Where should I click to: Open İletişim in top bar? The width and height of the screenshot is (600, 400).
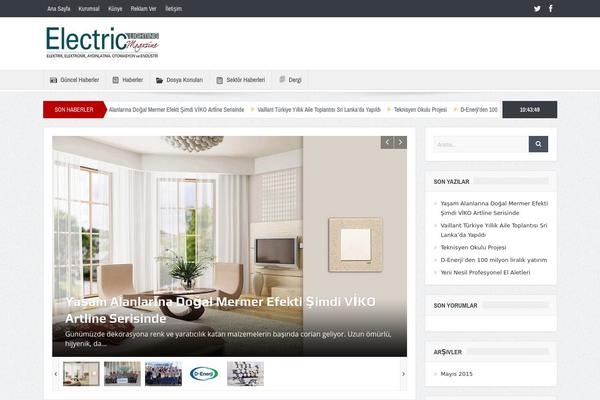[173, 8]
